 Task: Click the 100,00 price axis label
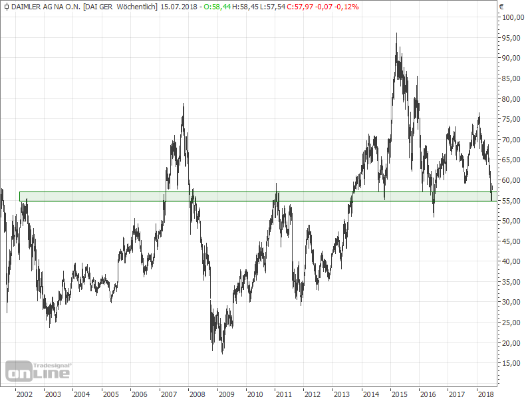point(511,17)
